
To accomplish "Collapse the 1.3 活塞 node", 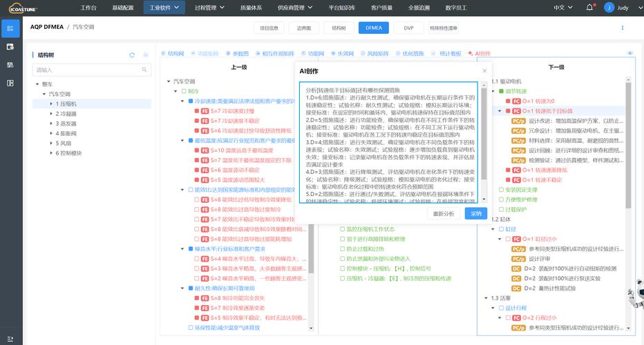I will (x=486, y=298).
